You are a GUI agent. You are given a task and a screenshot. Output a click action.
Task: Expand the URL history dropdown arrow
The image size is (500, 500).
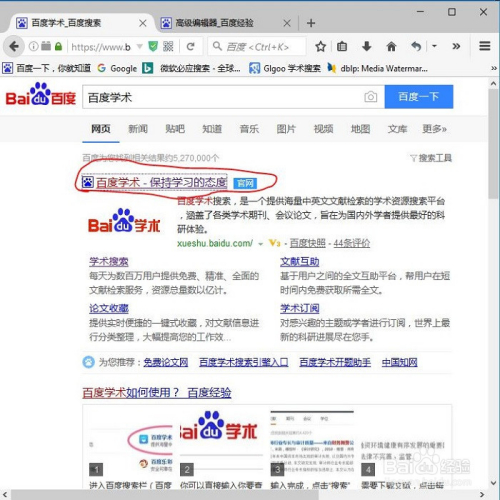click(x=140, y=46)
